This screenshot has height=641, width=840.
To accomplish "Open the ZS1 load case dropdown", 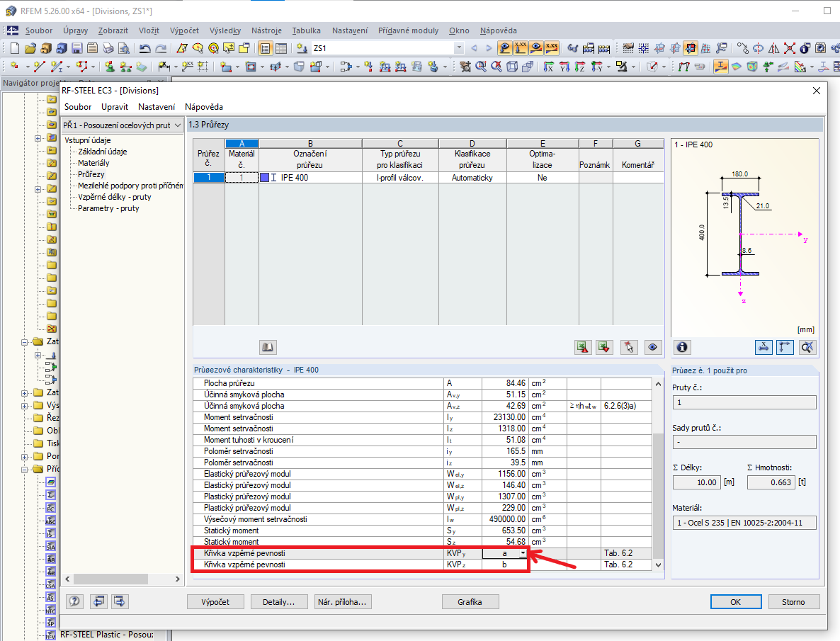I will 459,48.
